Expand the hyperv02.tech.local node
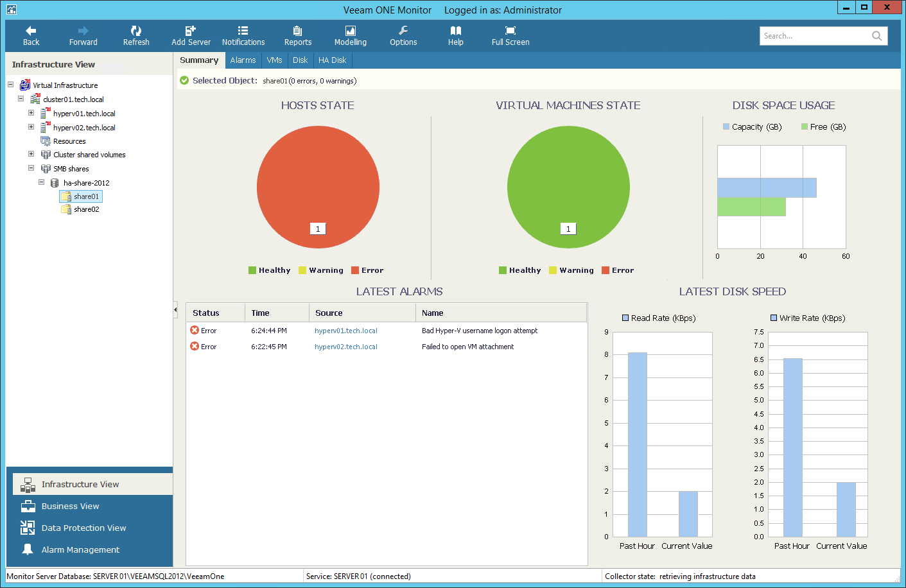906x588 pixels. point(31,126)
